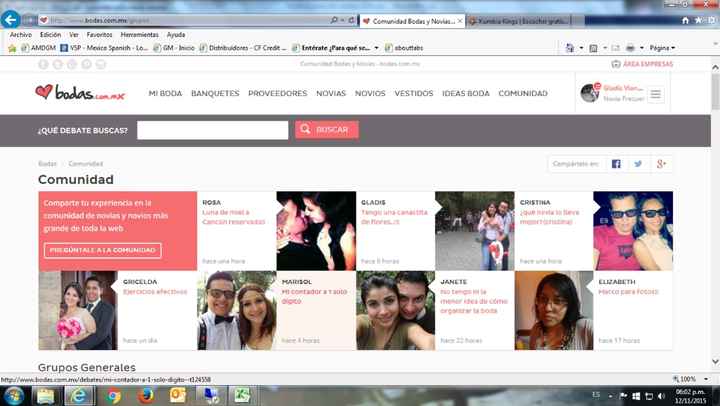Viewport: 720px width, 406px height.
Task: Click the Windows Start button
Action: click(14, 395)
